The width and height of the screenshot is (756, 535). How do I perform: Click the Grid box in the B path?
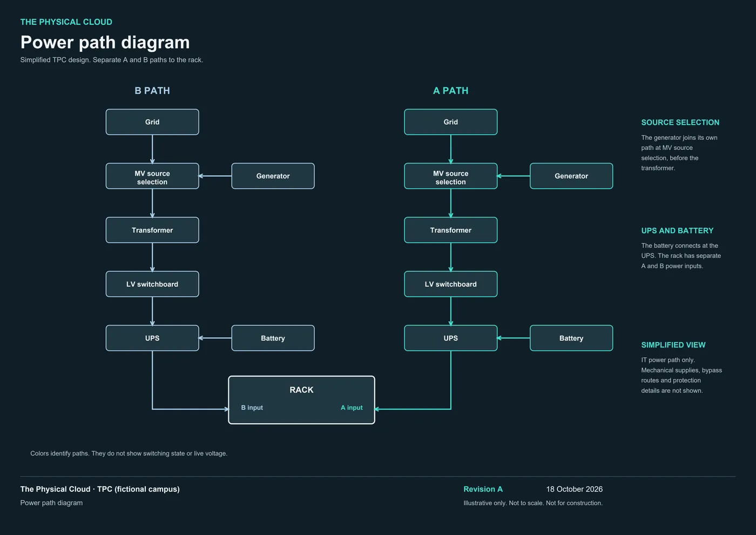click(x=152, y=122)
